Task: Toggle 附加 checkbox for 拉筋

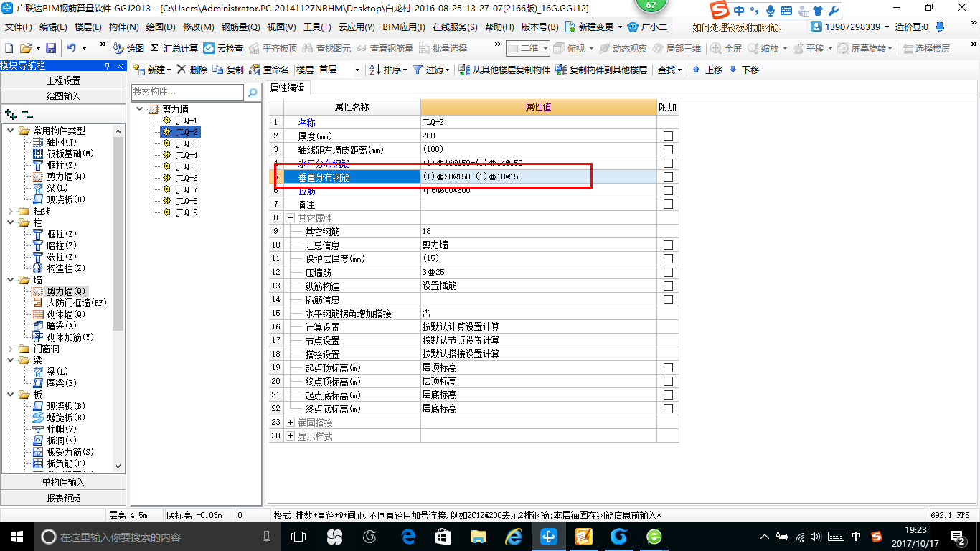Action: [x=668, y=190]
